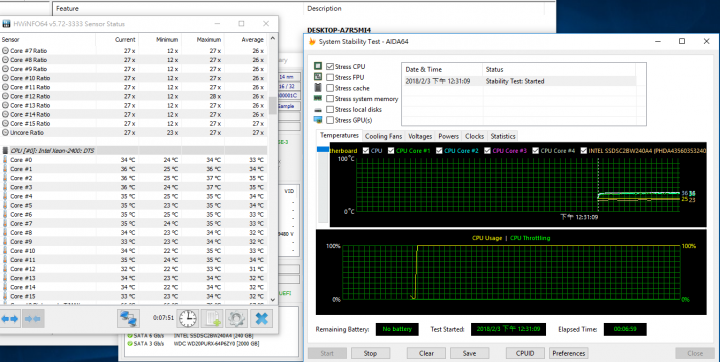Click the HWiNFO scrollbar up arrow
The height and width of the screenshot is (362, 720).
tap(273, 39)
